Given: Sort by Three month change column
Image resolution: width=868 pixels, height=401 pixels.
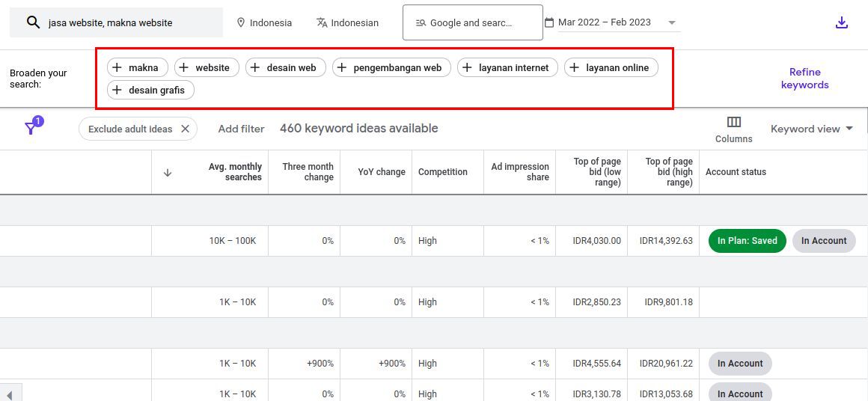Looking at the screenshot, I should [x=308, y=172].
